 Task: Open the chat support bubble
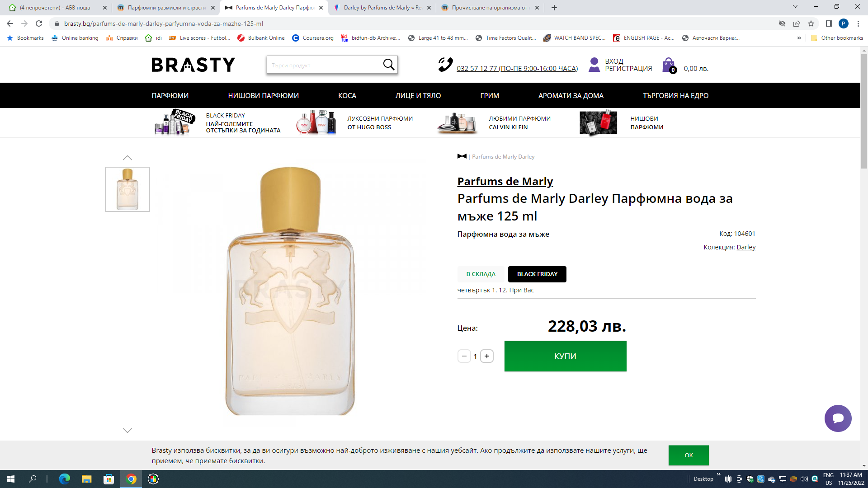(x=838, y=418)
